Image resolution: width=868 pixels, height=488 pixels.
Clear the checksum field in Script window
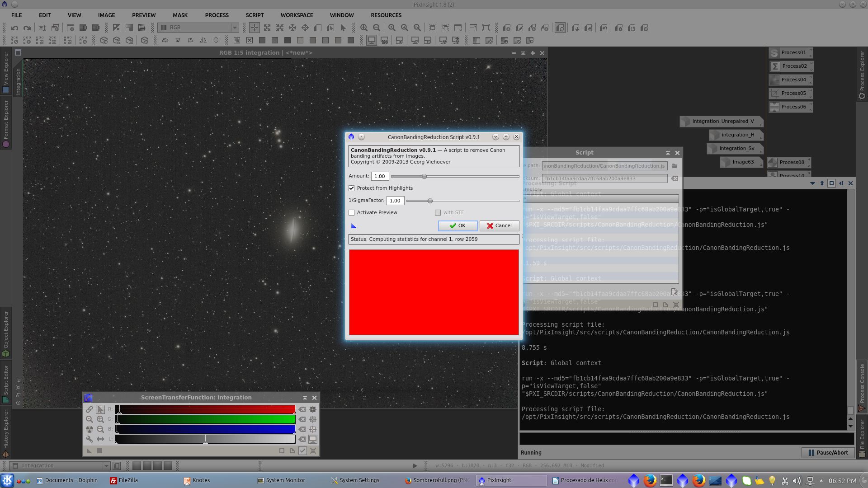[675, 178]
